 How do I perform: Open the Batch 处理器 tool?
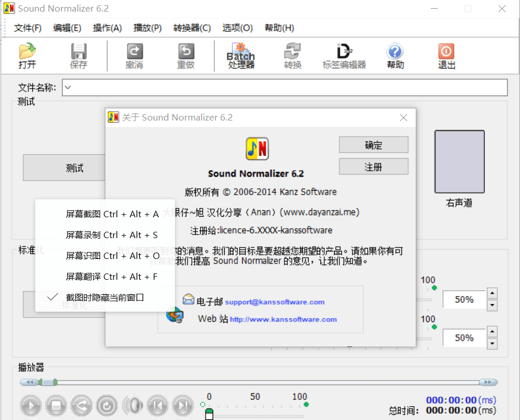click(241, 56)
